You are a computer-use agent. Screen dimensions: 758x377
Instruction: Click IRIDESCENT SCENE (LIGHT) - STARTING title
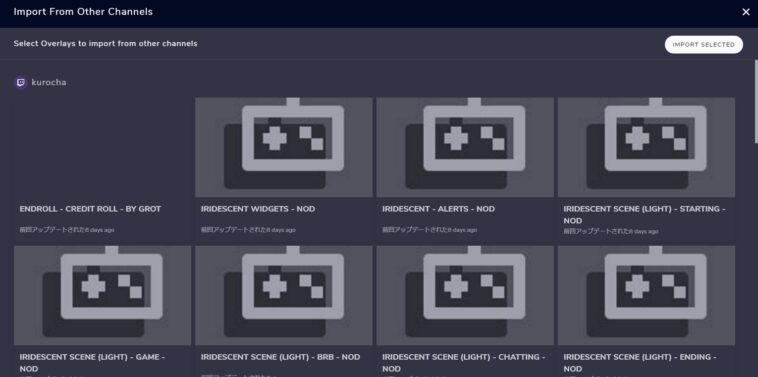click(644, 215)
